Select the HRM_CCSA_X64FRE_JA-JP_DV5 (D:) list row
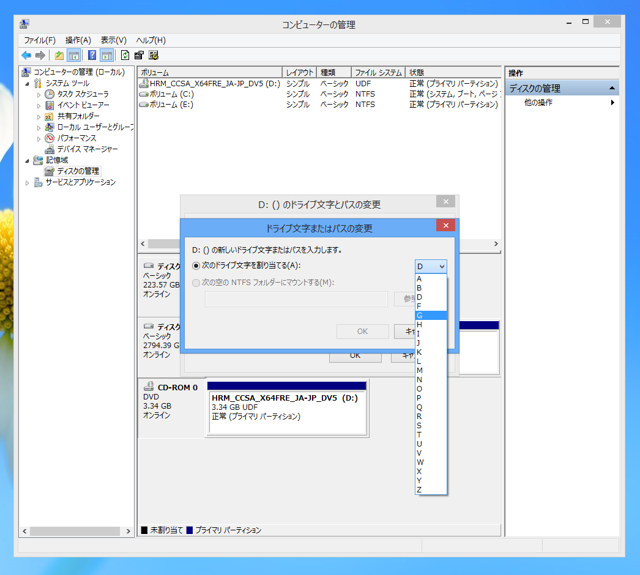The height and width of the screenshot is (575, 640). [x=319, y=83]
